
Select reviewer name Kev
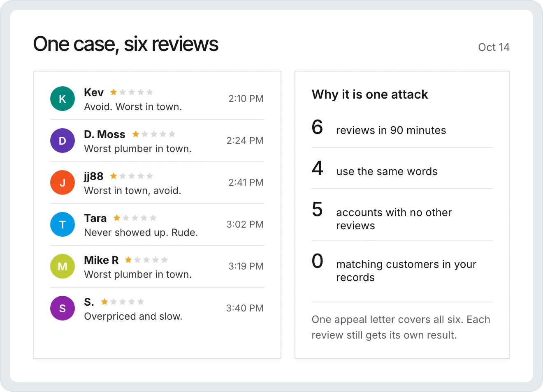click(94, 92)
